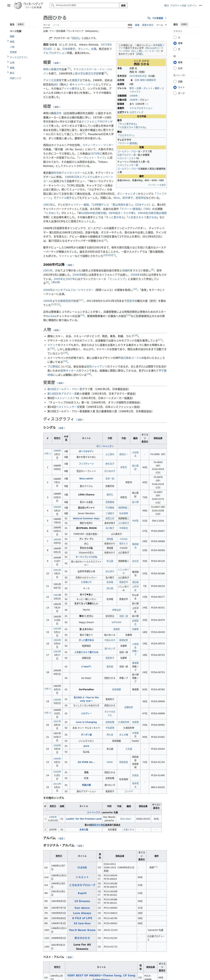
Task: Click テンプレートを表示 in infobox
Action: point(157,185)
